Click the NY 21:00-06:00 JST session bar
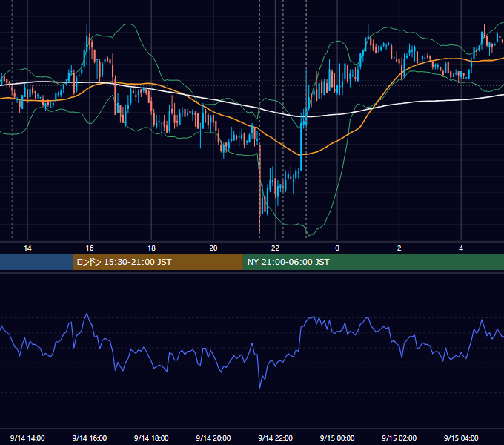 click(x=373, y=262)
